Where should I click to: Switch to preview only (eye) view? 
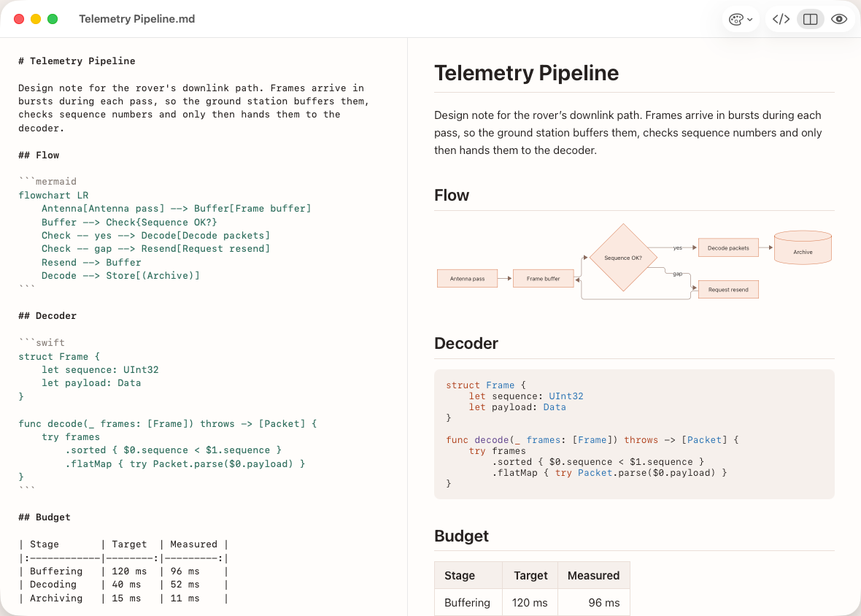838,19
